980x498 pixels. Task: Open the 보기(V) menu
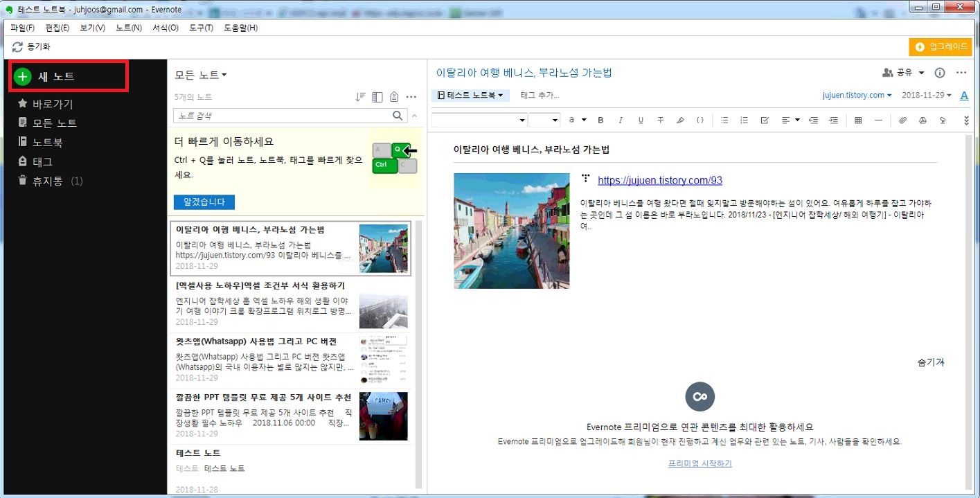pyautogui.click(x=93, y=28)
